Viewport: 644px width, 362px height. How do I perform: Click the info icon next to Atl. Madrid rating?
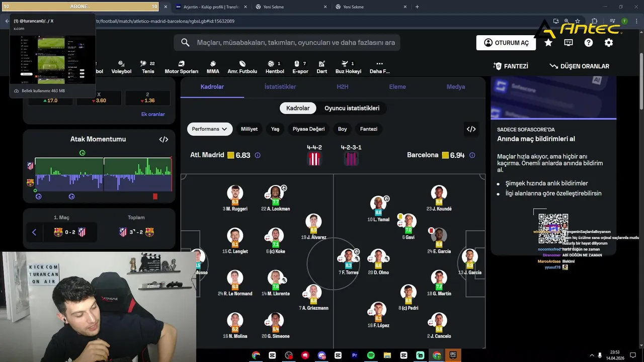pyautogui.click(x=258, y=155)
